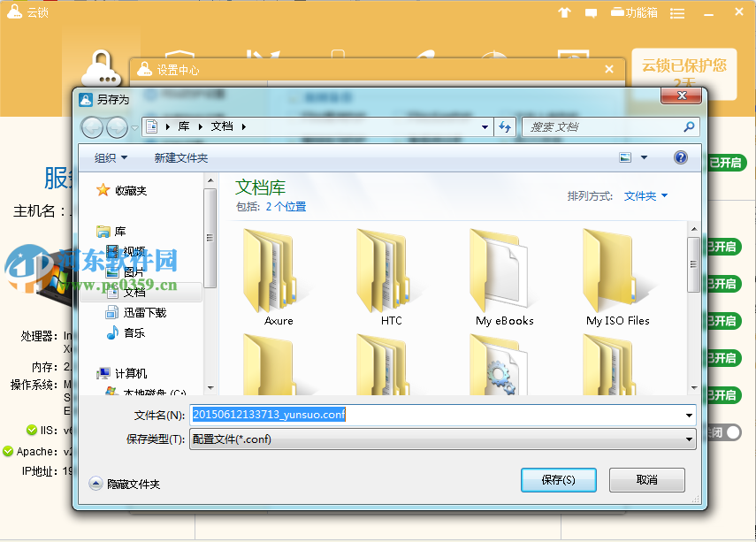Select Favorites (收藏夹) in the sidebar
This screenshot has height=542, width=756.
tap(122, 190)
